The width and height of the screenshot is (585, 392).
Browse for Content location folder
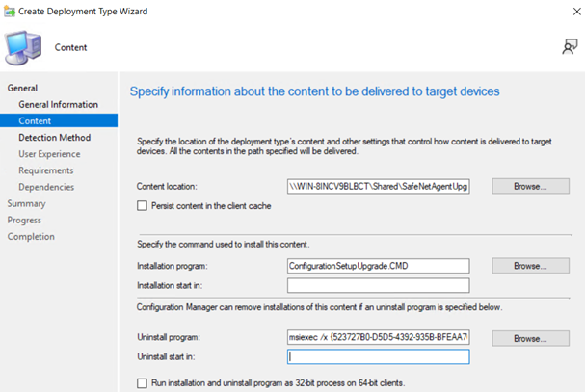coord(530,186)
